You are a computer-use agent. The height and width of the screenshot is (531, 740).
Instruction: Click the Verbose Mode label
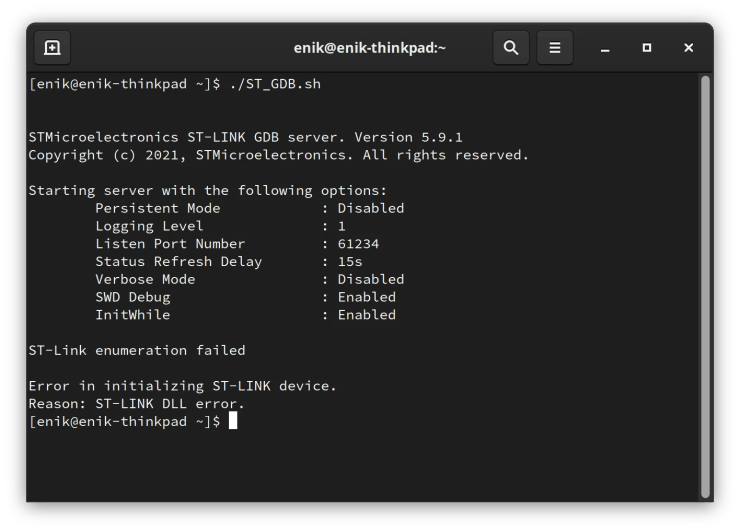click(x=145, y=279)
